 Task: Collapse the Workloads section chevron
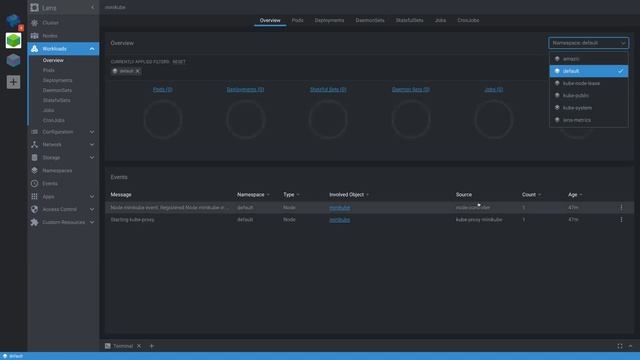point(92,49)
